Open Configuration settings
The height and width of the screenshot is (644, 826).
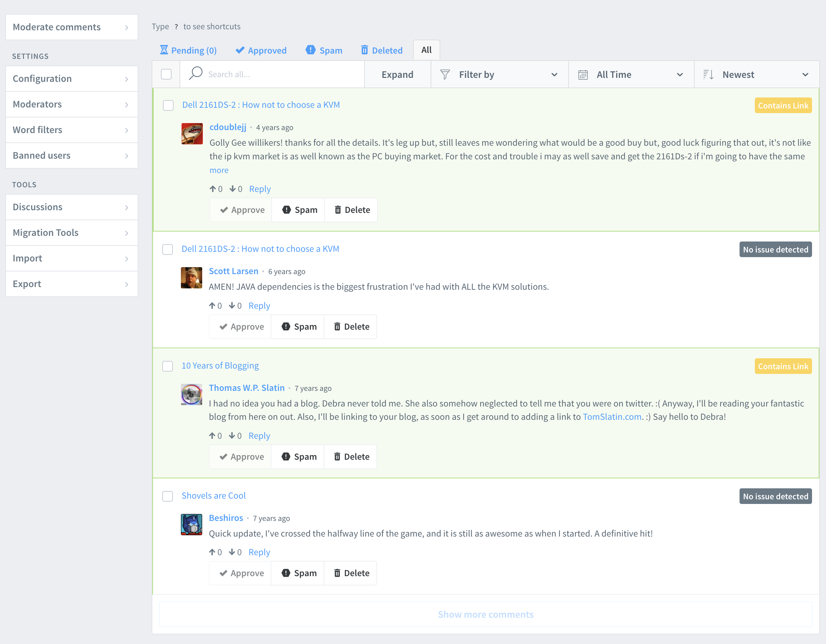72,79
